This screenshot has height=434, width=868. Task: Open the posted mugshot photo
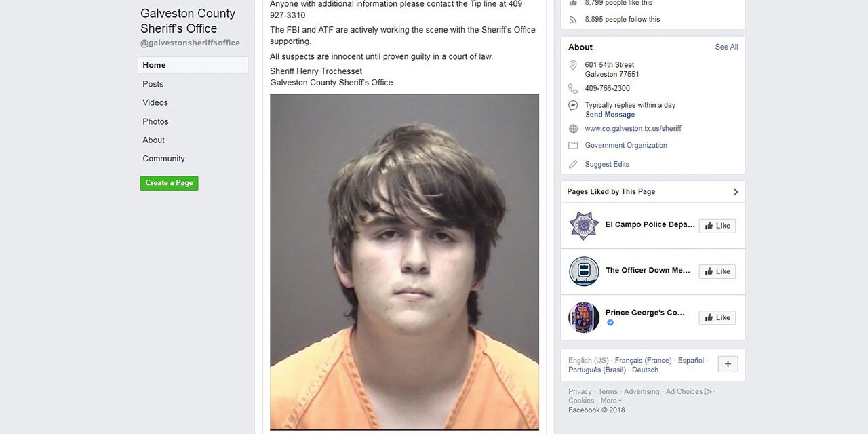405,262
